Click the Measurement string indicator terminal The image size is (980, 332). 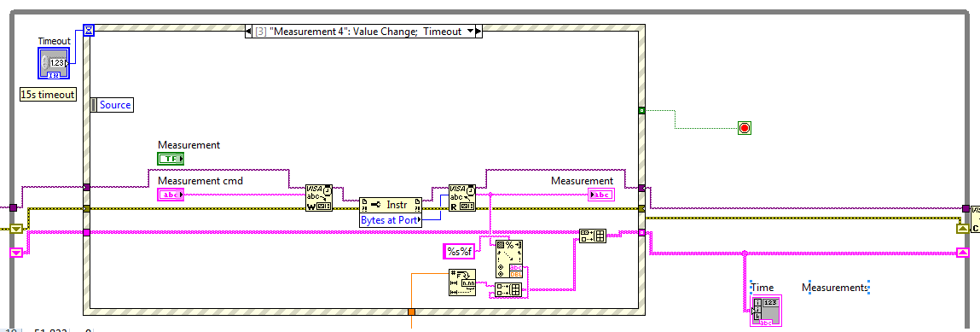(x=601, y=195)
